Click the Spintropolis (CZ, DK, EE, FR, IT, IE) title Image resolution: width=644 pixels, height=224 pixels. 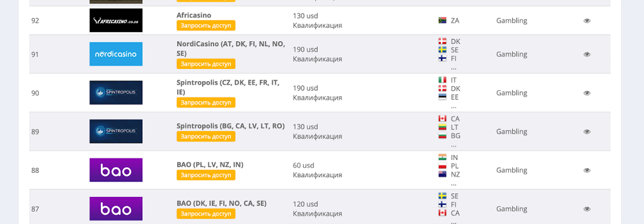click(228, 87)
